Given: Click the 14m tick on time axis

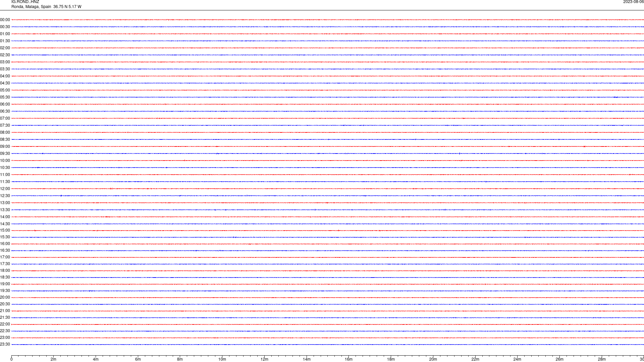Looking at the screenshot, I should pos(307,359).
